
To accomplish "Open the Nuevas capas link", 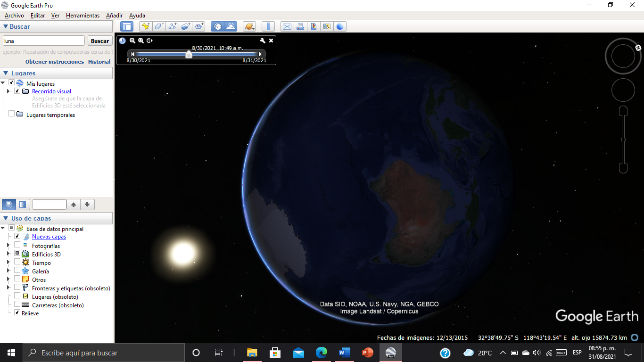I will [49, 237].
